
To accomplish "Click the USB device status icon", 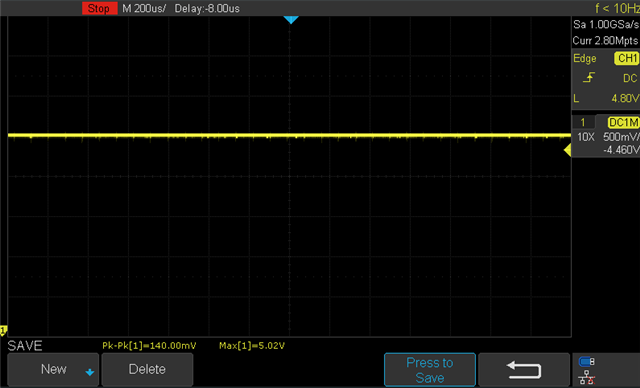I will tap(587, 361).
